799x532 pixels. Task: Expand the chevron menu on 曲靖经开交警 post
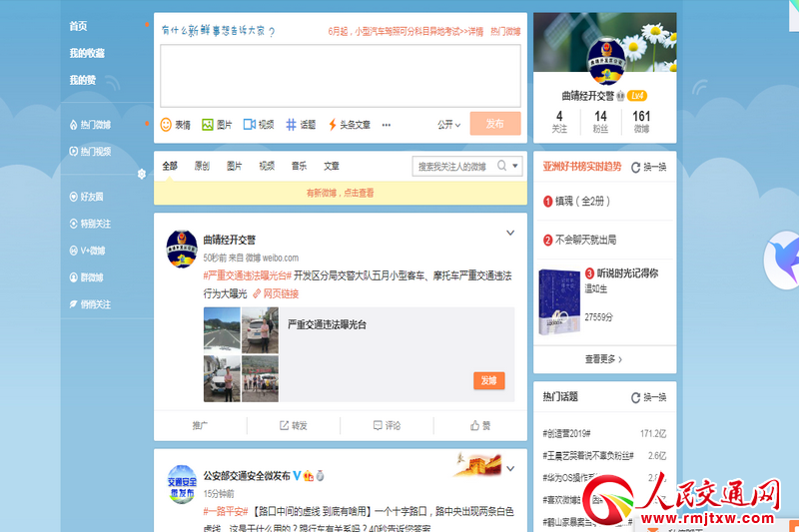click(x=510, y=234)
